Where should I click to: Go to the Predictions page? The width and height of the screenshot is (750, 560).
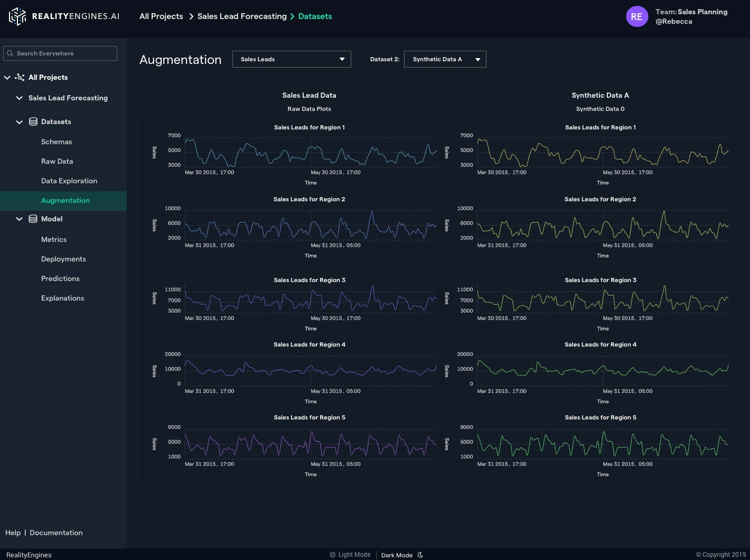click(60, 278)
